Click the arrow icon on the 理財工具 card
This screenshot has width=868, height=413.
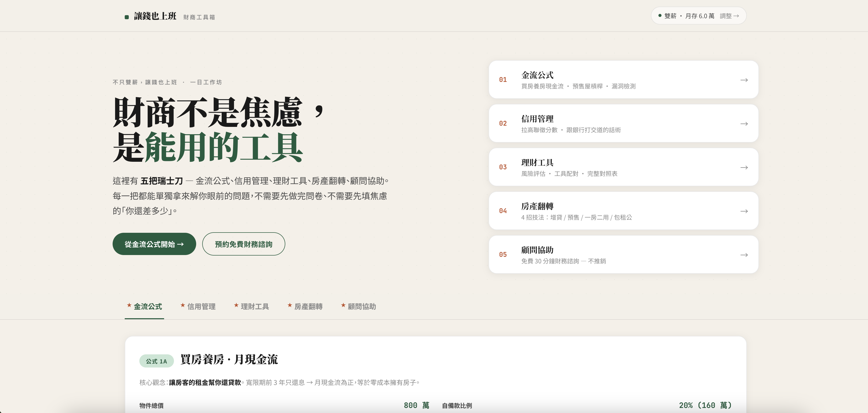click(x=744, y=167)
